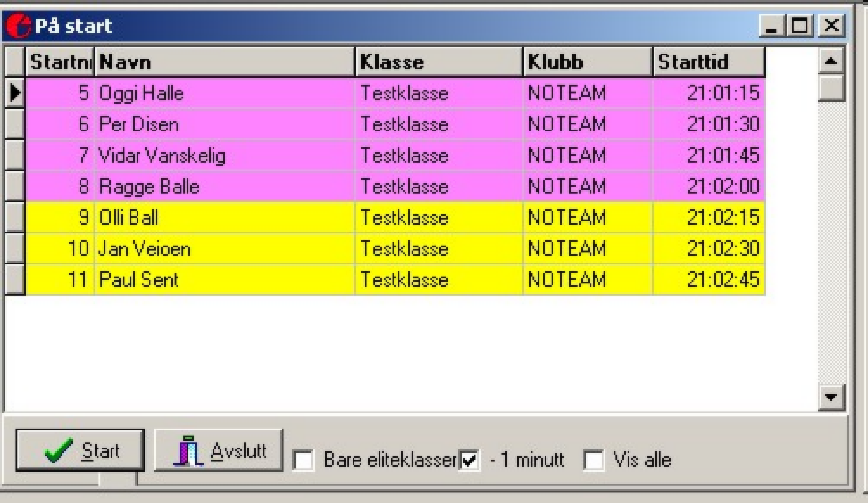Click start number 7 cell

coord(60,155)
